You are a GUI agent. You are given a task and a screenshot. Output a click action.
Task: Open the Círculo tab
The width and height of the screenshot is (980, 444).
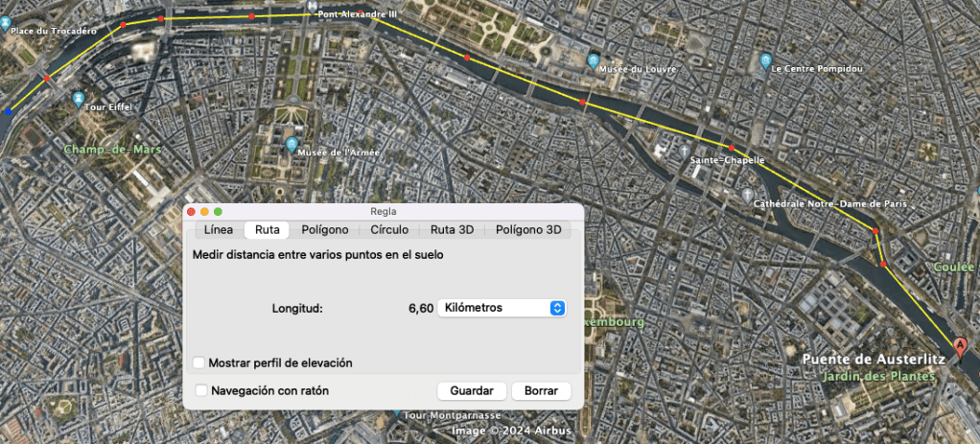[388, 230]
